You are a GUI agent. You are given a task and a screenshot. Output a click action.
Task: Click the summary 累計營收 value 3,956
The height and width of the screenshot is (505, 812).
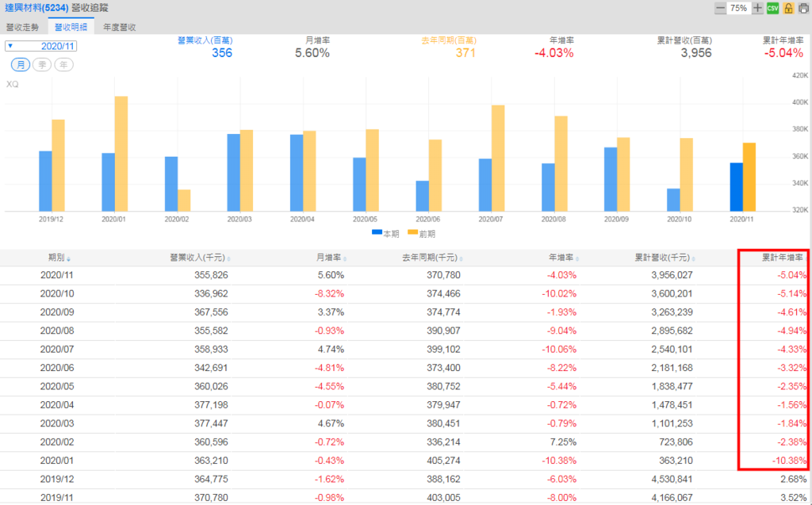696,53
